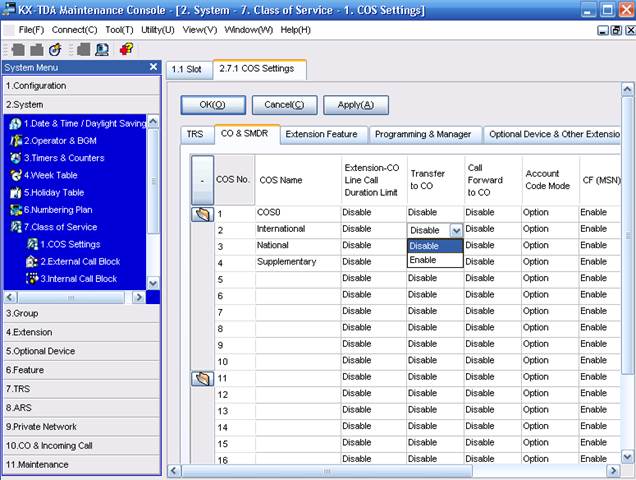Open the View(V) menu
This screenshot has width=636, height=480.
(x=200, y=30)
